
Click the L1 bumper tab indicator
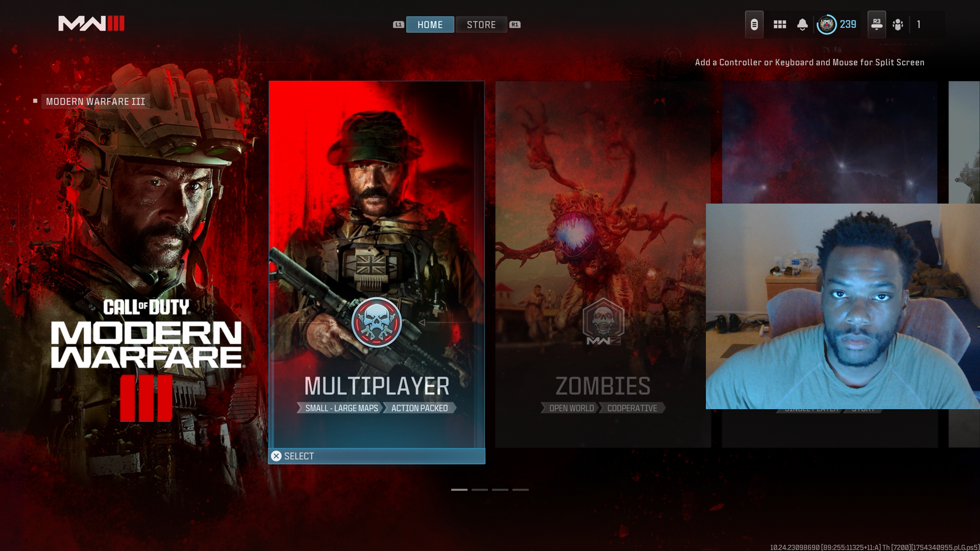398,24
